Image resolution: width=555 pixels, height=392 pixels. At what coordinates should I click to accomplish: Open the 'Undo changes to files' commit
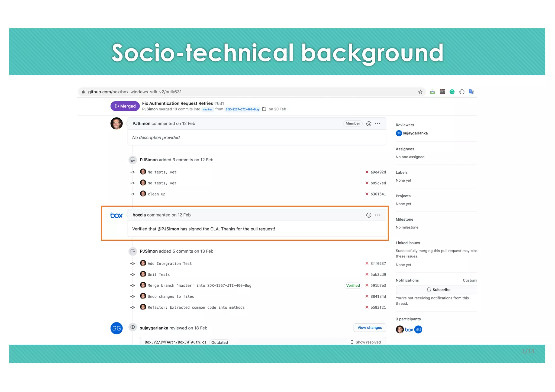coord(171,296)
